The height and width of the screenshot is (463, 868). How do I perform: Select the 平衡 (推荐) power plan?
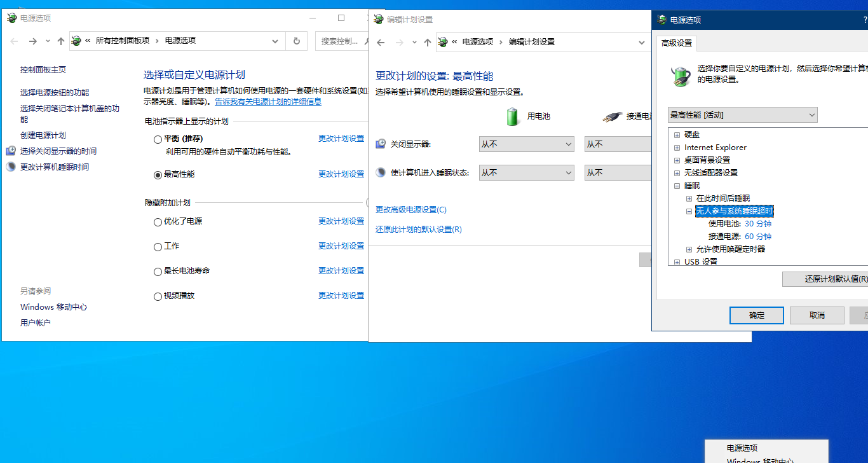[158, 139]
